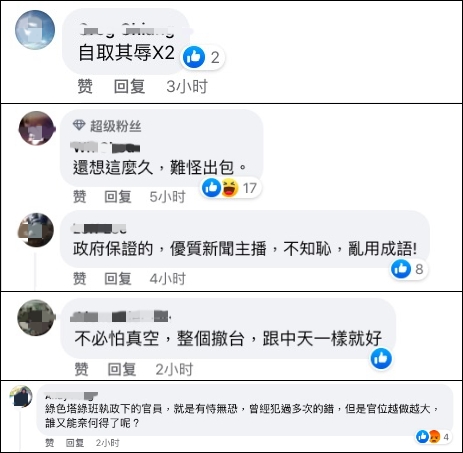View profile avatar of the 自取其辱X2 commenter
The height and width of the screenshot is (453, 463).
[x=35, y=30]
